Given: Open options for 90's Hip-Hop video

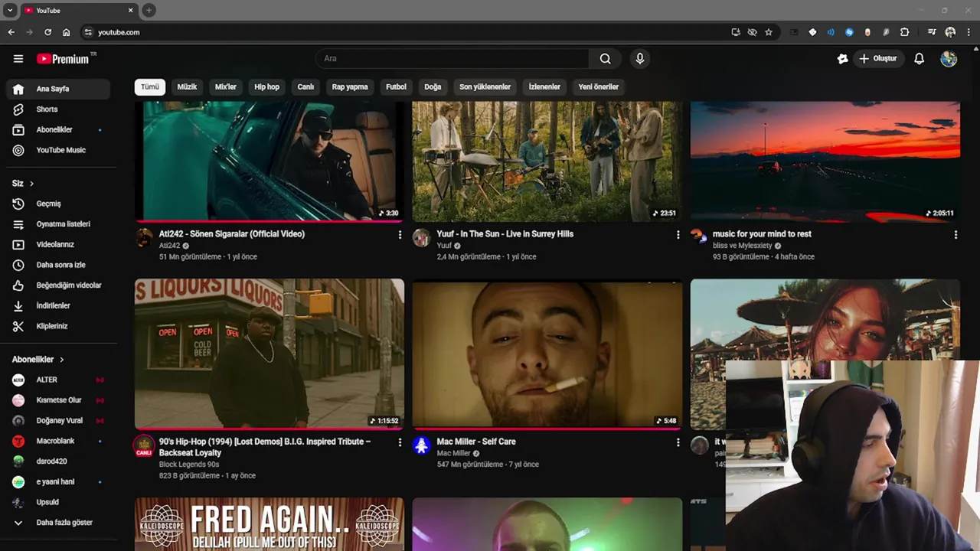Looking at the screenshot, I should (400, 442).
